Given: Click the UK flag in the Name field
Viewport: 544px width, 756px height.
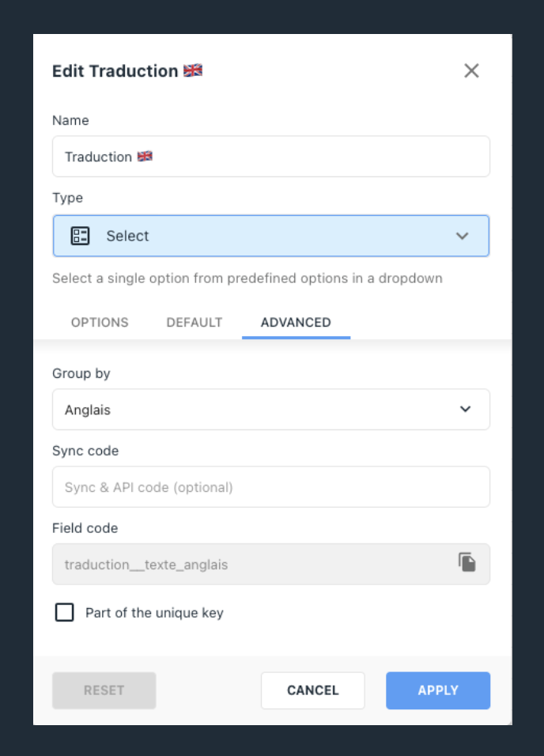Looking at the screenshot, I should tap(145, 157).
